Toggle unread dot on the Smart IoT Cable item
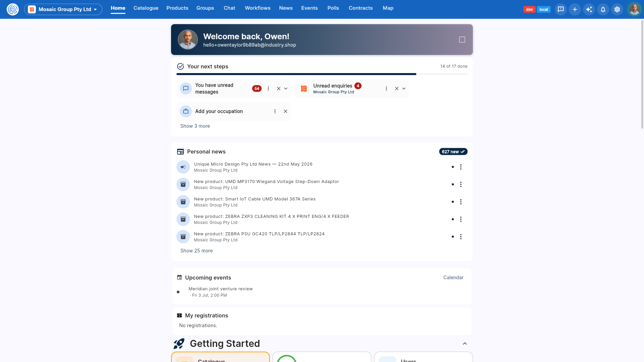644x362 pixels. [x=453, y=202]
